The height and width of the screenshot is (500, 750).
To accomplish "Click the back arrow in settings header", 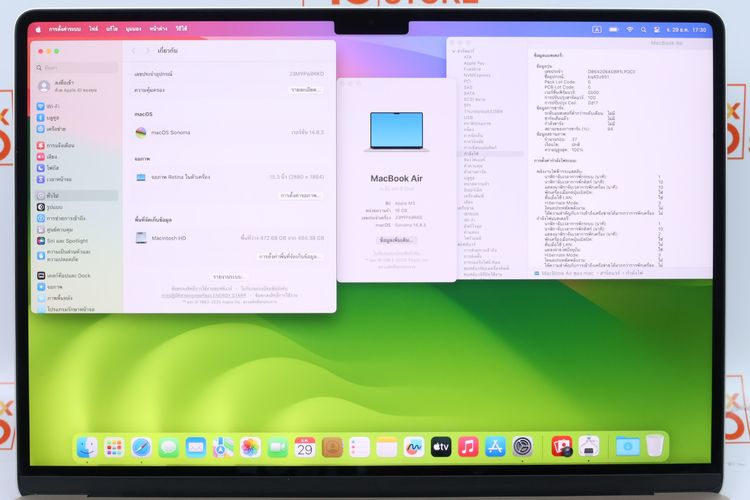I will click(x=133, y=51).
